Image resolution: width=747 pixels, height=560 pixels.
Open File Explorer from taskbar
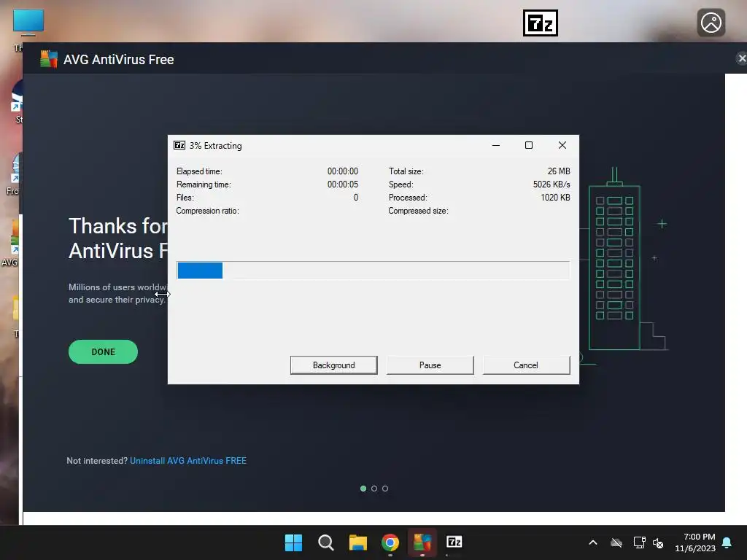point(357,542)
